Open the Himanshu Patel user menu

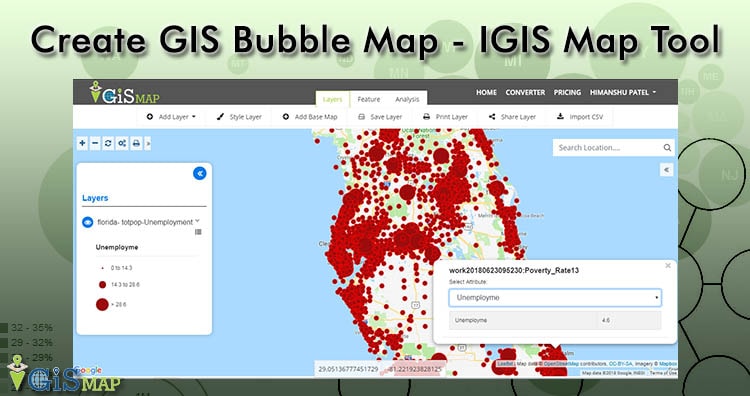(623, 92)
